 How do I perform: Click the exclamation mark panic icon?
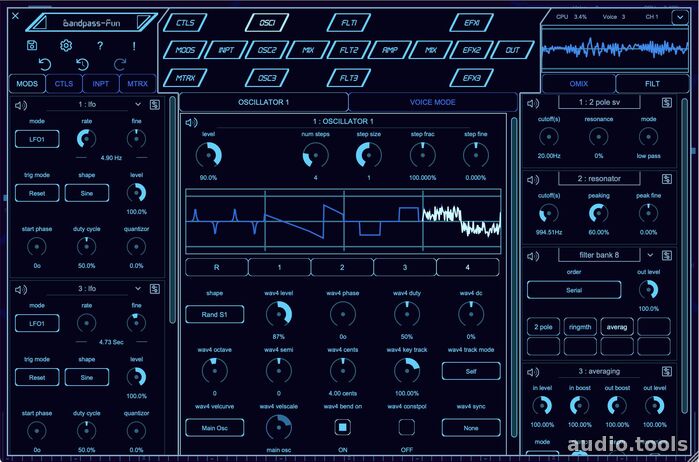(133, 45)
